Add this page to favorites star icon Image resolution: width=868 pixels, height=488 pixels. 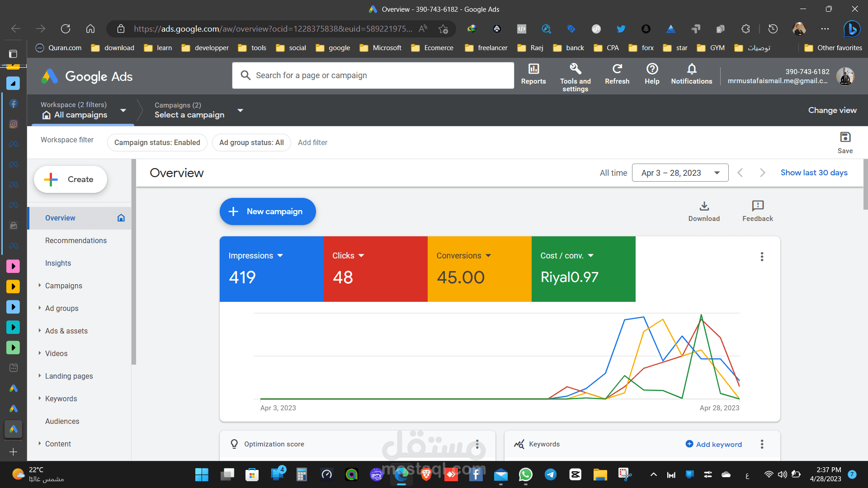coord(443,29)
